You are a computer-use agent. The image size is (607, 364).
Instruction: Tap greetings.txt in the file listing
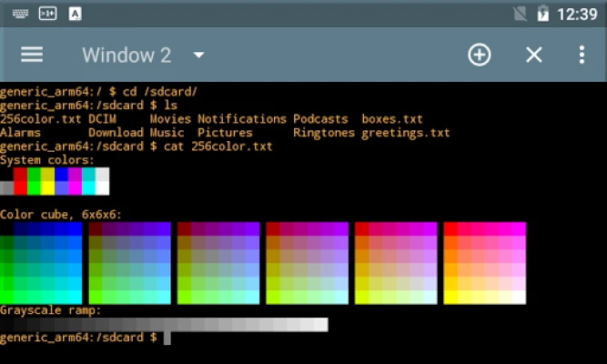(405, 133)
